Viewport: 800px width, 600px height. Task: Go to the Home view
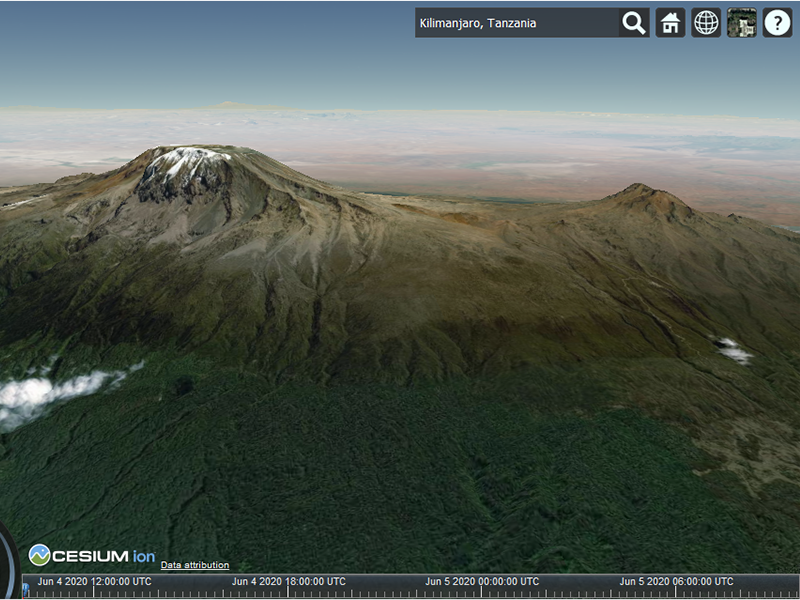(670, 23)
